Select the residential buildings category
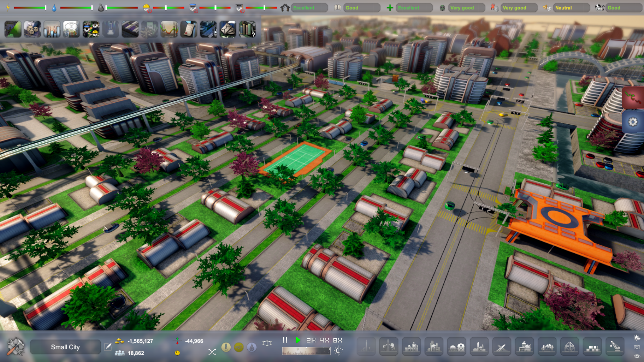The image size is (644, 362). [x=411, y=346]
